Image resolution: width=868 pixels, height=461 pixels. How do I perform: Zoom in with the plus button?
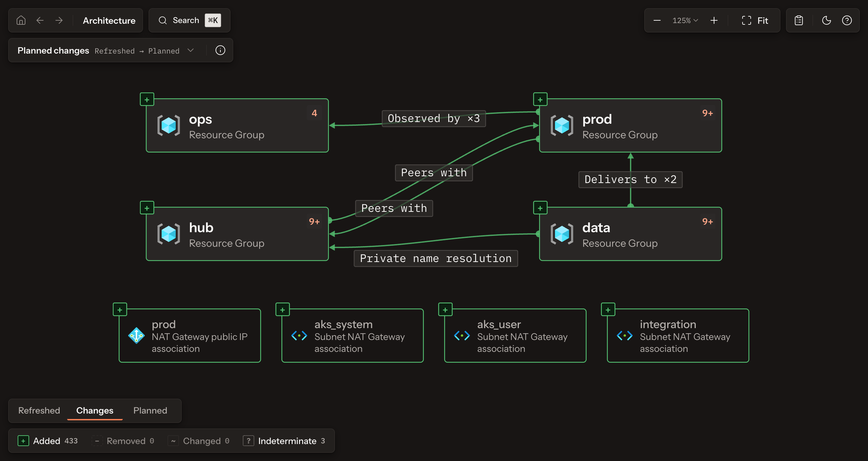(714, 20)
